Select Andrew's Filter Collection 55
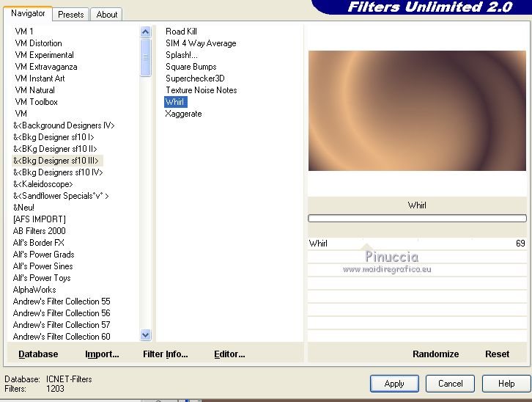The height and width of the screenshot is (402, 532). click(x=62, y=301)
